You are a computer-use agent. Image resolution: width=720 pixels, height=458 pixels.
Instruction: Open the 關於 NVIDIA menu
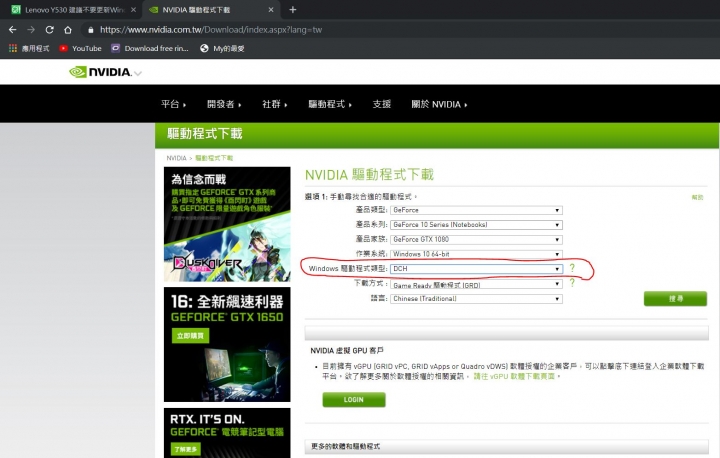tap(439, 104)
